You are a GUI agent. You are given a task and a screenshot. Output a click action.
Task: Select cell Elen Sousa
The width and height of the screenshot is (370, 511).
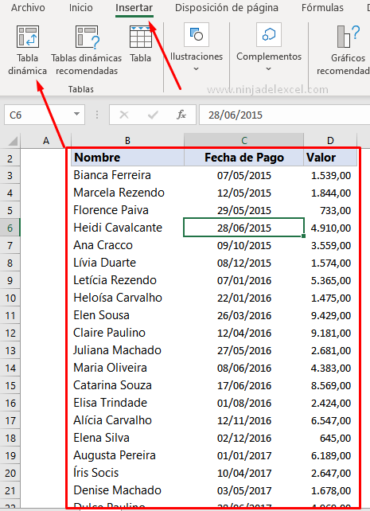[128, 315]
